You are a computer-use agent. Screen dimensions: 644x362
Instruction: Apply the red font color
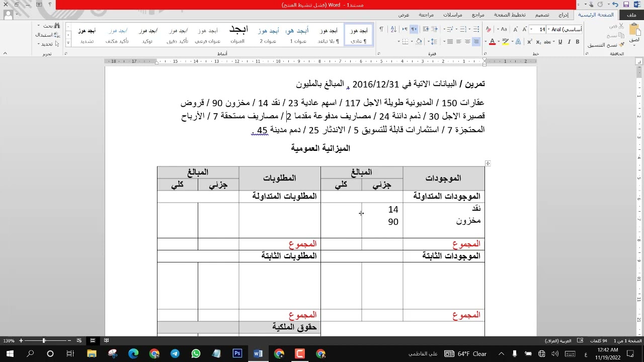pyautogui.click(x=492, y=42)
